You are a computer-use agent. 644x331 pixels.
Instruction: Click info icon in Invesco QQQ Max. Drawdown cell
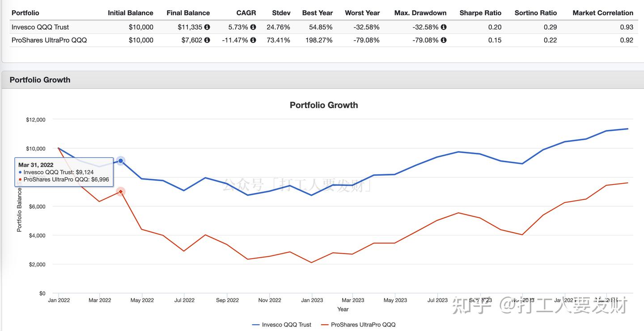point(444,27)
